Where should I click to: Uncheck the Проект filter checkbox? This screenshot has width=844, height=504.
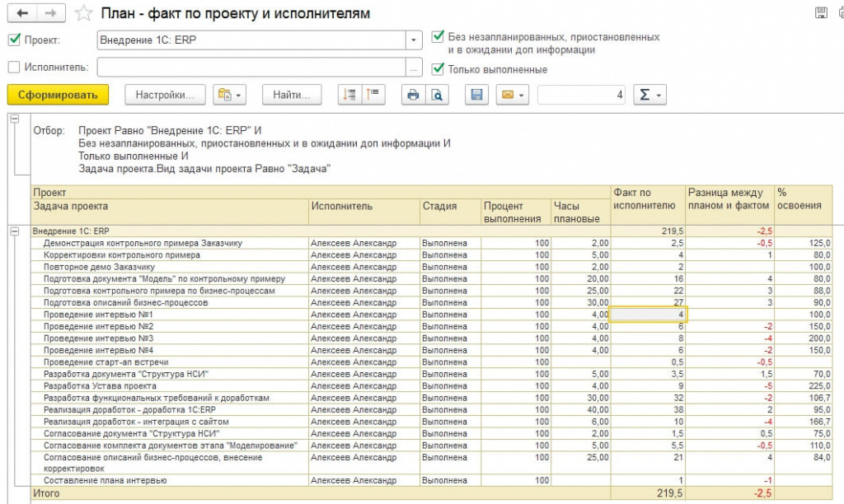pyautogui.click(x=13, y=40)
